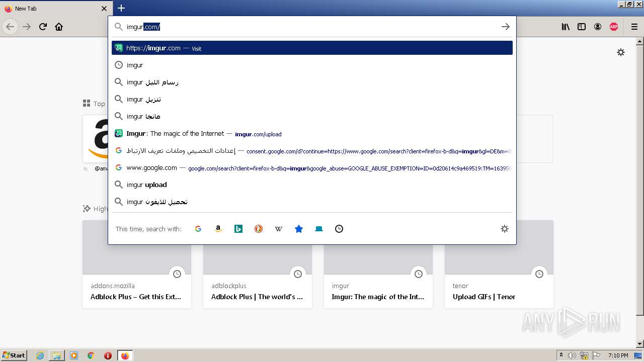644x362 pixels.
Task: Search open tabs with the tabs icon
Action: [319, 229]
